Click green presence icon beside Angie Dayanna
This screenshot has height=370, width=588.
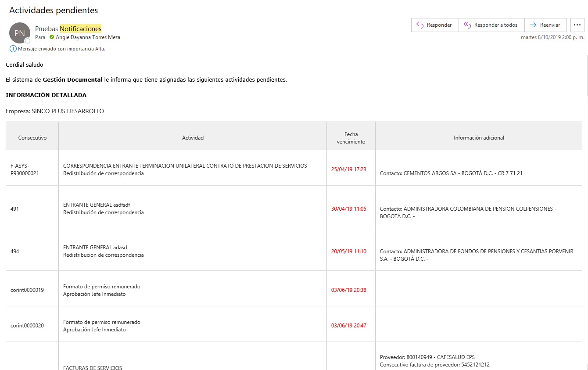pos(52,37)
